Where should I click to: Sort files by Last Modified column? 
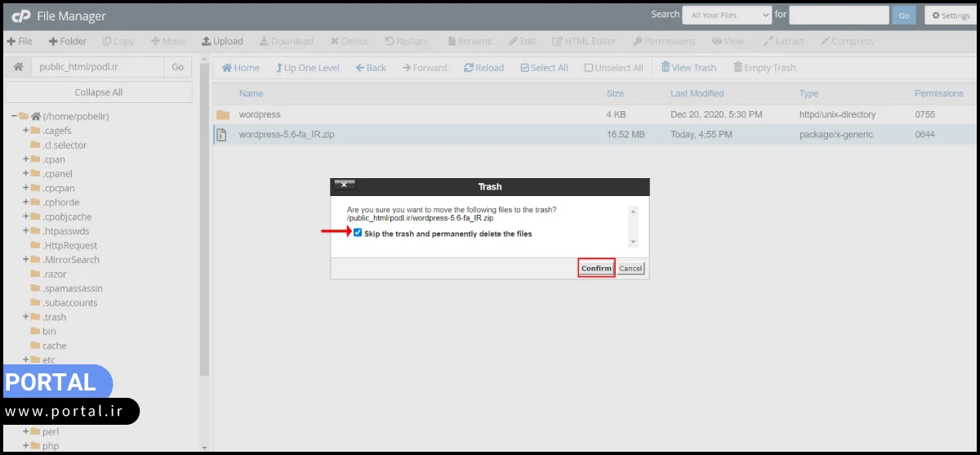697,93
